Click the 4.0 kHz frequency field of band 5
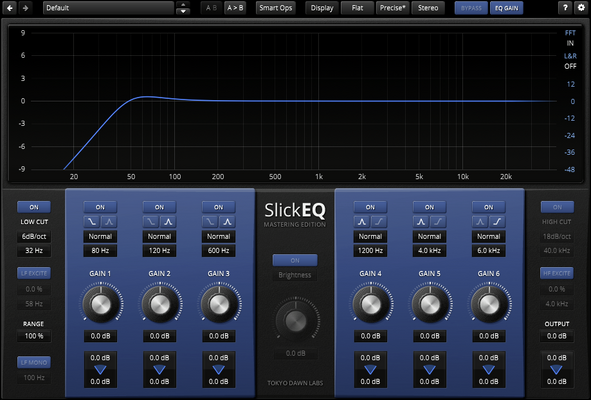Viewport: 591px width, 400px height. pos(429,250)
